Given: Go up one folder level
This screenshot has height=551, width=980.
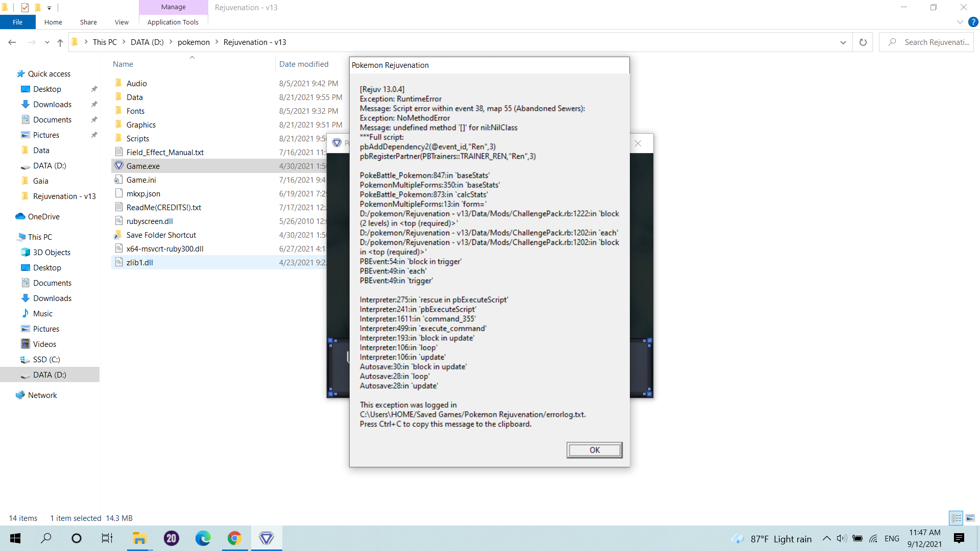Looking at the screenshot, I should (x=60, y=42).
